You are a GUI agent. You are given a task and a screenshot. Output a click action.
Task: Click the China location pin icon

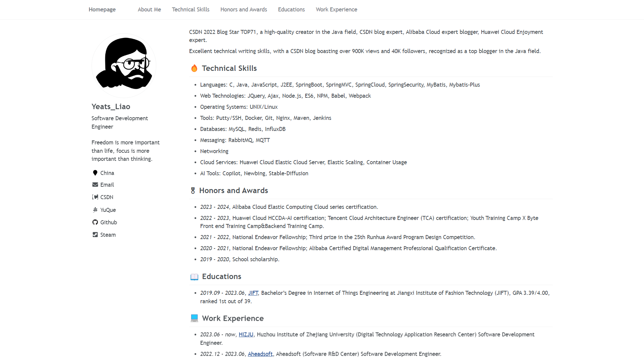95,173
